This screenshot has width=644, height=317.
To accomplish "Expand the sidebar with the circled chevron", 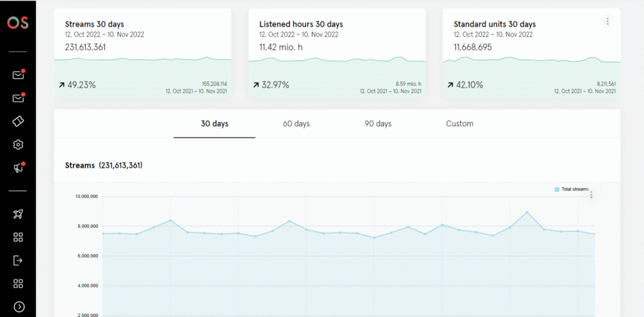I will point(19,306).
